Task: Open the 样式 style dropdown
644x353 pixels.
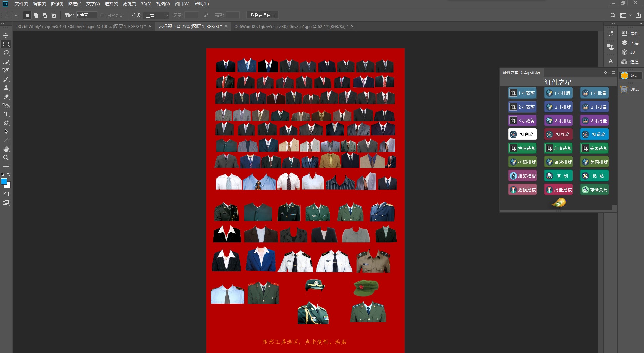Action: click(157, 15)
